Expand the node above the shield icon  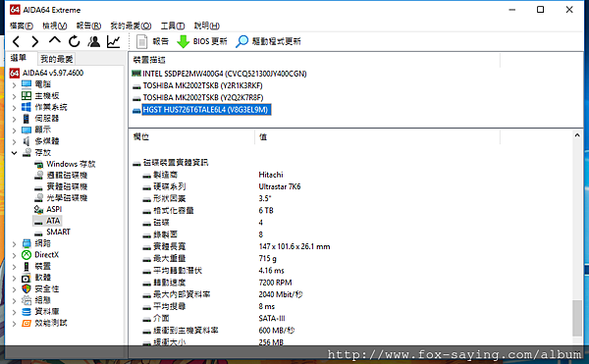coord(14,278)
